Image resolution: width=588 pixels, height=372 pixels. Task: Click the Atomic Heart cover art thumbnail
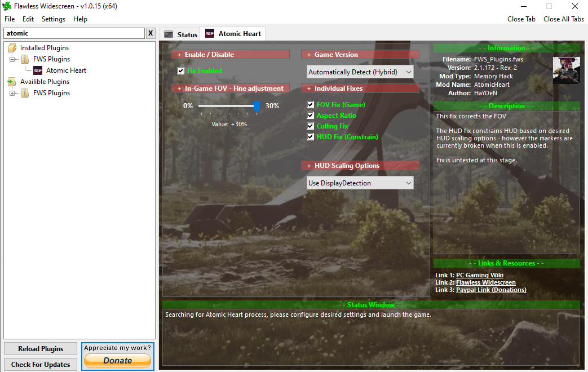pos(566,70)
